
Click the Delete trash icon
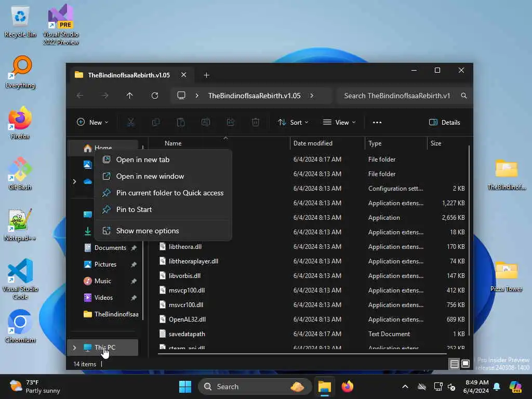click(256, 123)
